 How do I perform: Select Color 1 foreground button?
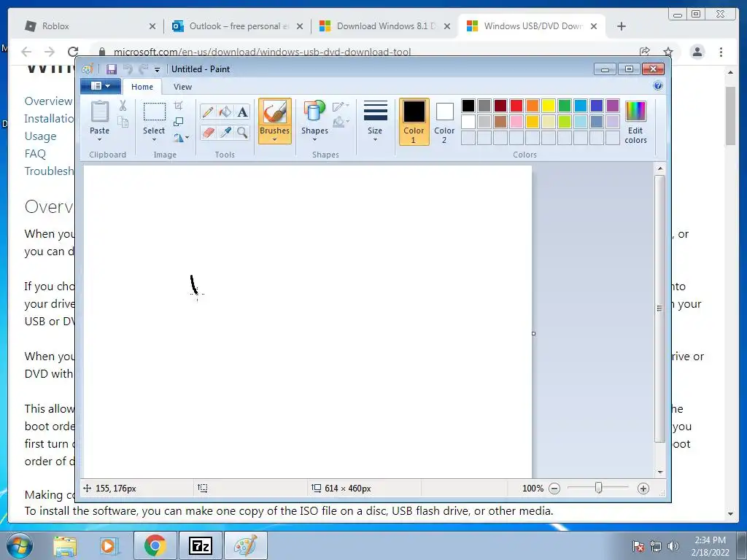(414, 122)
